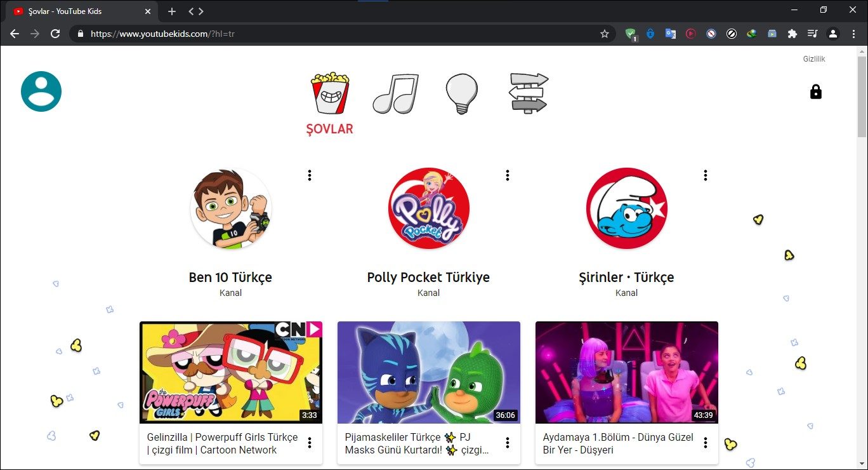Reload the page
This screenshot has height=470, width=868.
click(55, 34)
